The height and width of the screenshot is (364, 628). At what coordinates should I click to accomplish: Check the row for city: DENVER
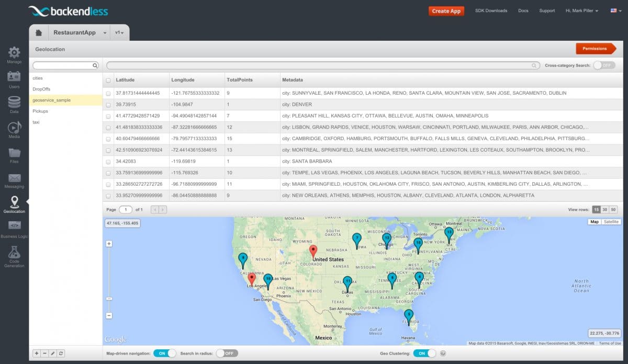[108, 105]
